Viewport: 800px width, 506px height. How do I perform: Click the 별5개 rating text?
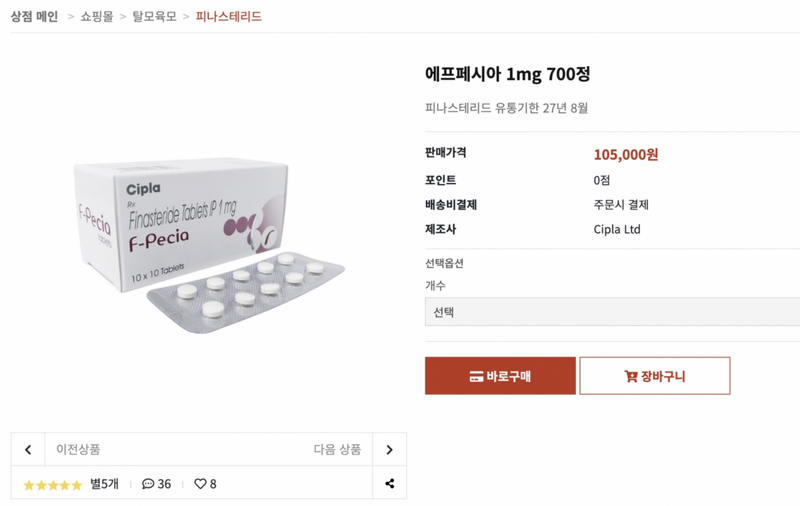pyautogui.click(x=104, y=484)
